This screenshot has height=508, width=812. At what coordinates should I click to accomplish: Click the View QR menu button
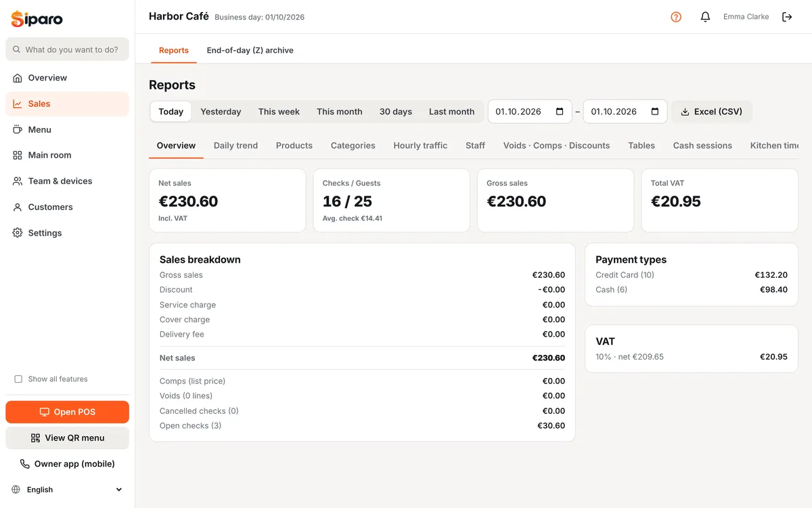67,438
